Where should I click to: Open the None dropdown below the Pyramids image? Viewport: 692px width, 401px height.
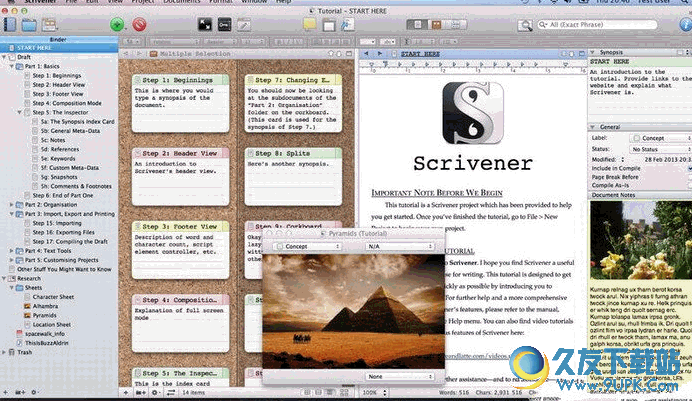[x=400, y=377]
